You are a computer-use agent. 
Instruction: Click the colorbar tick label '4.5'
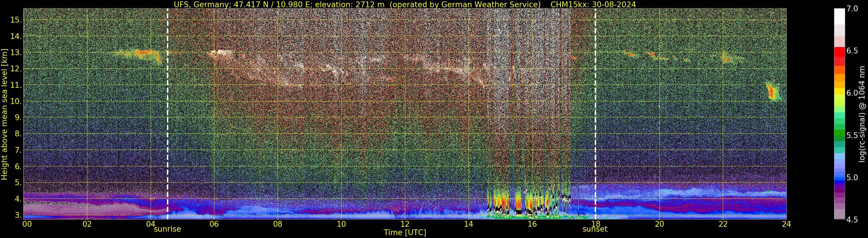(852, 220)
